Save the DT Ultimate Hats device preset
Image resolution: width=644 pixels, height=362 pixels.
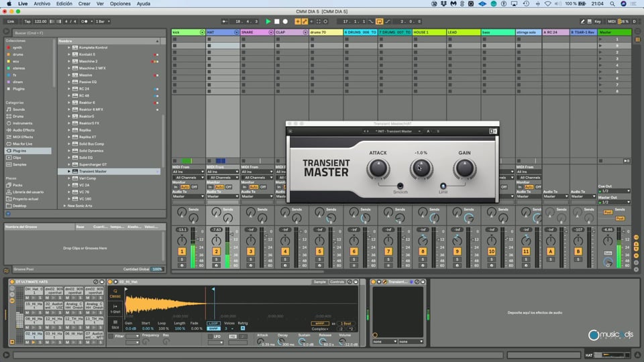click(102, 282)
